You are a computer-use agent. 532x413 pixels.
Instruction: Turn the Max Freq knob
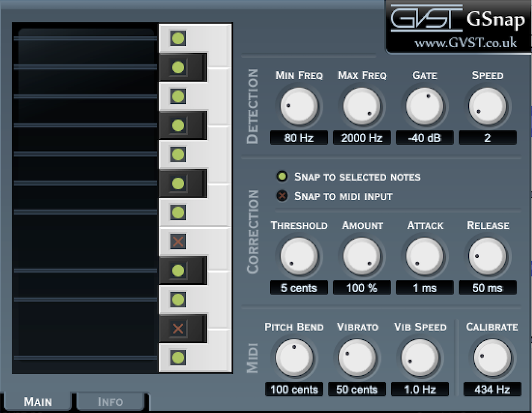[x=362, y=106]
